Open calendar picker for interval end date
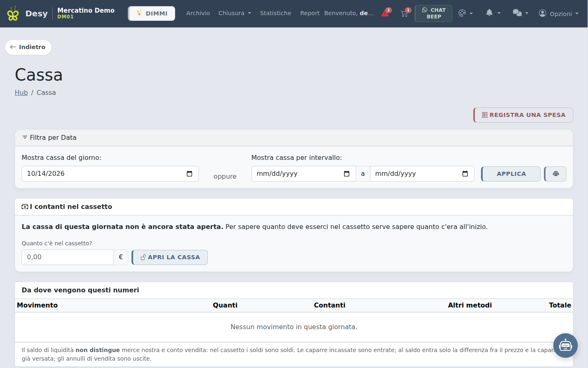Screen dimensions: 588x368 pos(465,174)
